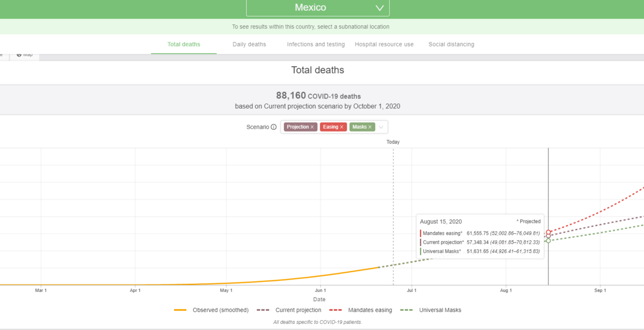644x330 pixels.
Task: Click the Today dashed line label
Action: click(393, 142)
